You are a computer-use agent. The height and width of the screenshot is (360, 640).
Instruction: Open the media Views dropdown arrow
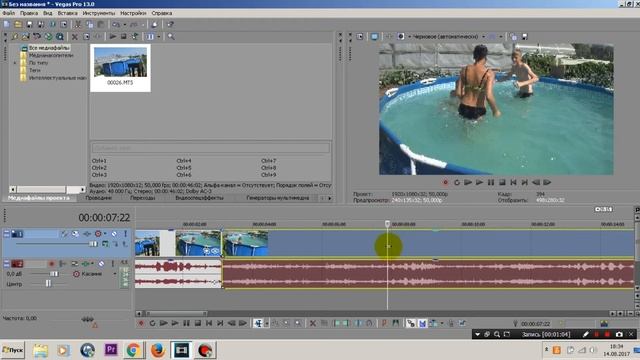click(158, 37)
